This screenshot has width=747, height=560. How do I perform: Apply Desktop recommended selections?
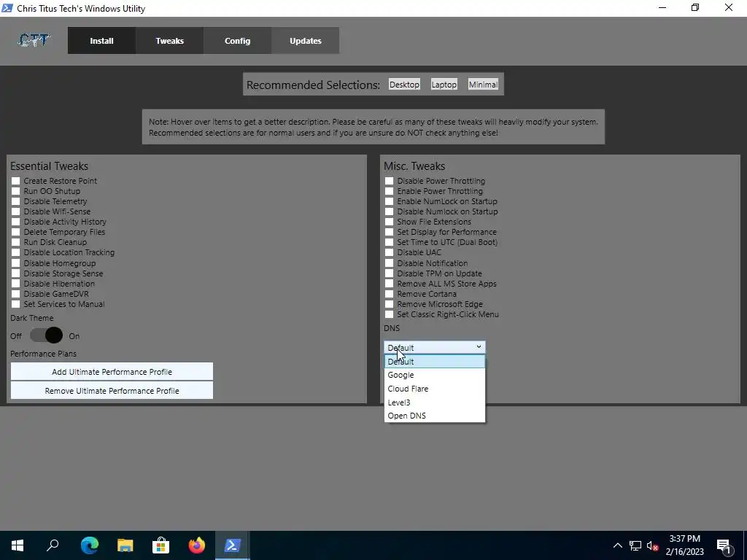point(404,85)
